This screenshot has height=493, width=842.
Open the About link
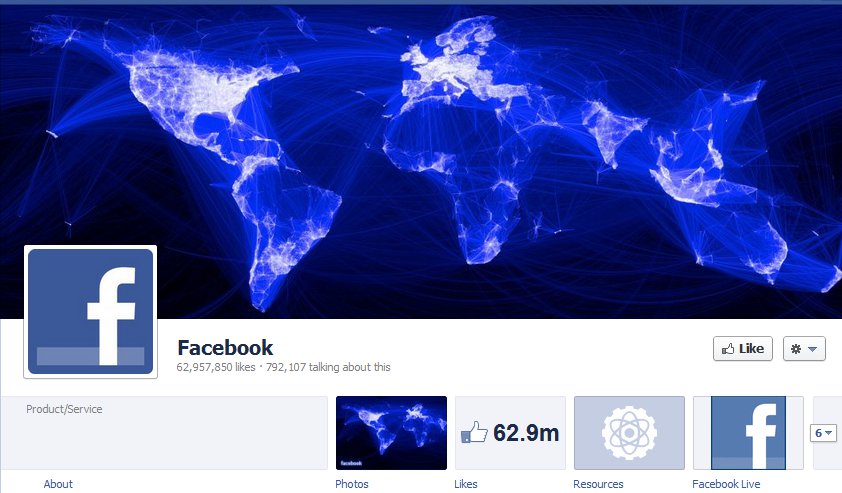tap(58, 484)
